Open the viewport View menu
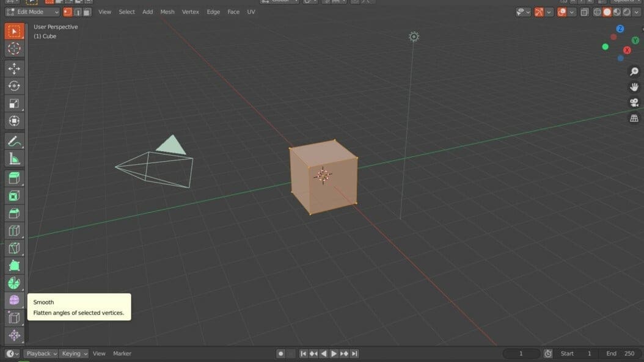644x362 pixels. coord(104,12)
